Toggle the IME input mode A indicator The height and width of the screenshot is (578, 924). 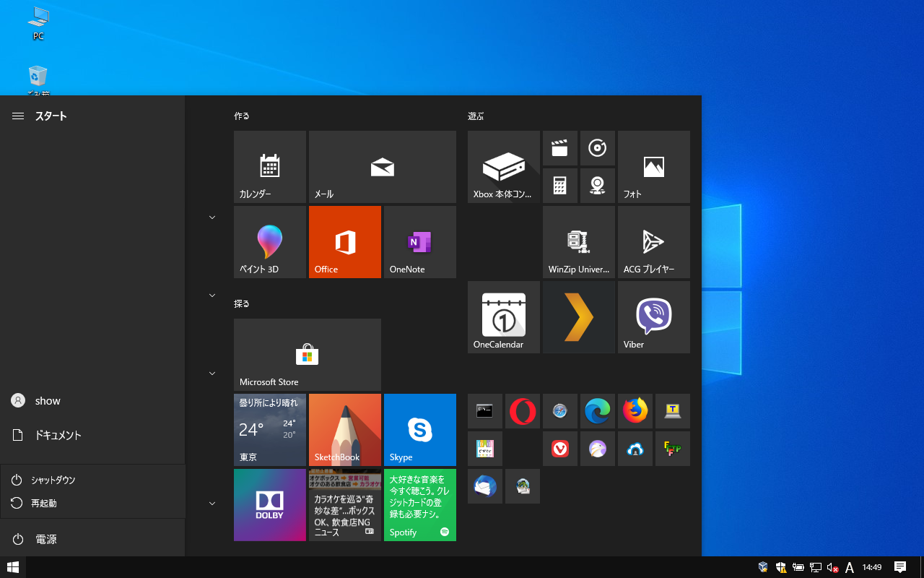tap(850, 567)
